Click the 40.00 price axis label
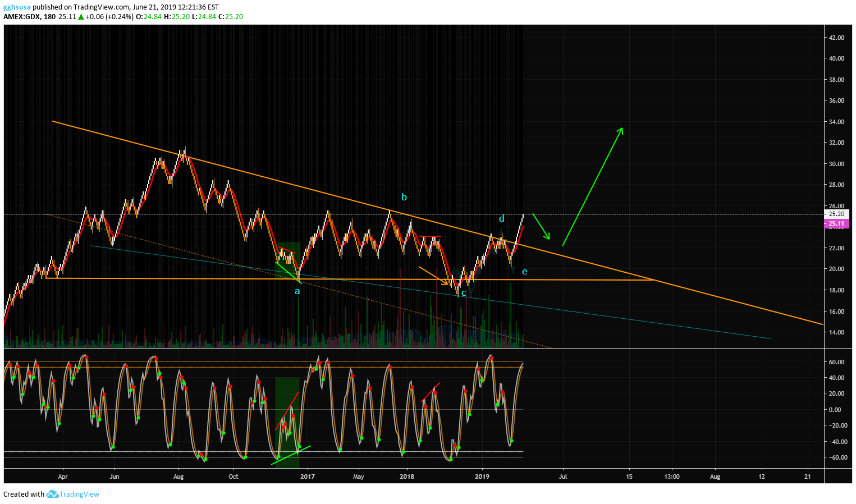Image resolution: width=856 pixels, height=504 pixels. point(836,58)
